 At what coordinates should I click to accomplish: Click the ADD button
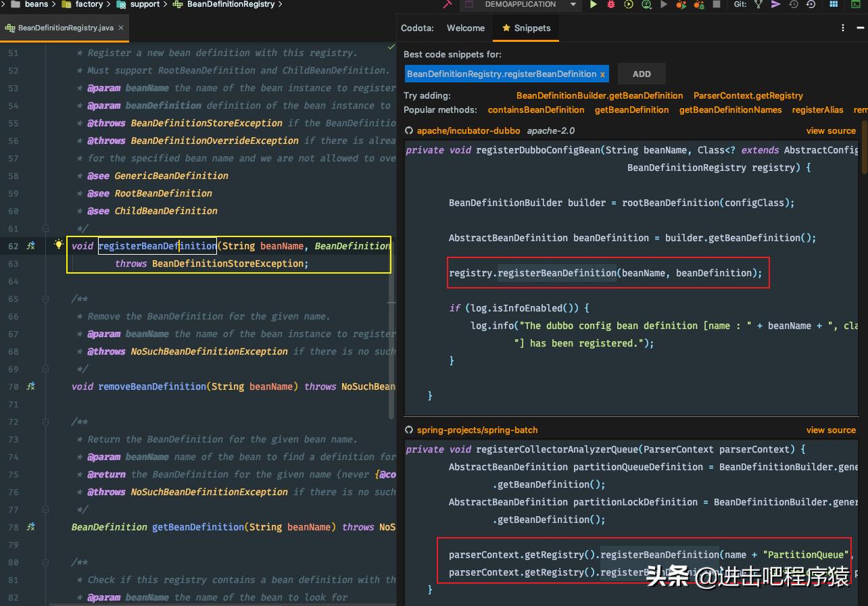point(641,74)
